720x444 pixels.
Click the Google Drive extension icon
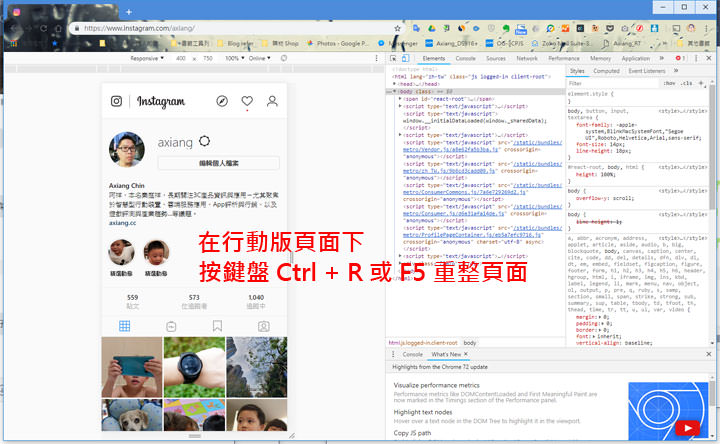coord(432,28)
